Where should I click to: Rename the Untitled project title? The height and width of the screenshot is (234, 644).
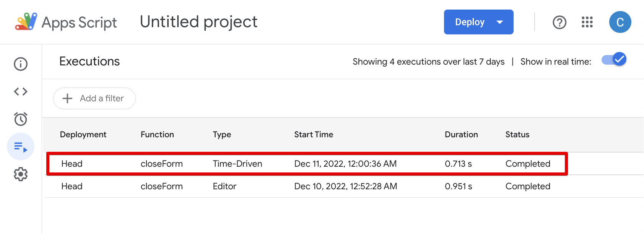(x=198, y=22)
